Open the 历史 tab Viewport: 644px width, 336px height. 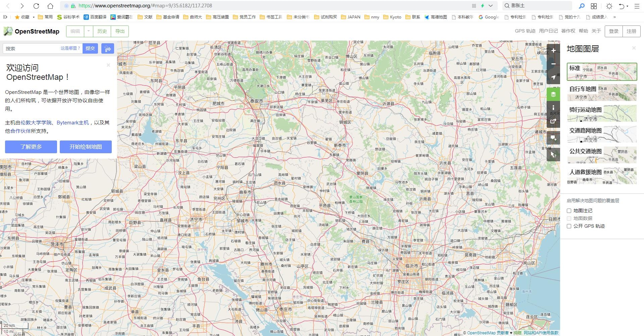tap(102, 31)
